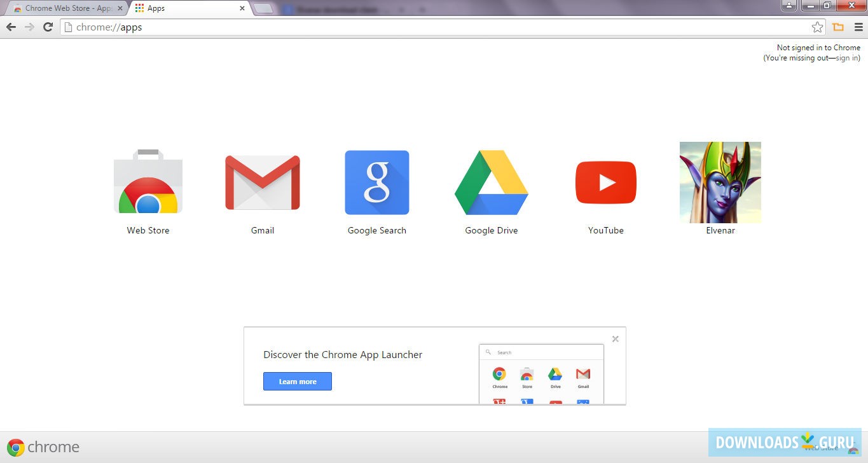Click the Chrome logo in footer
This screenshot has height=463, width=868.
[44, 447]
